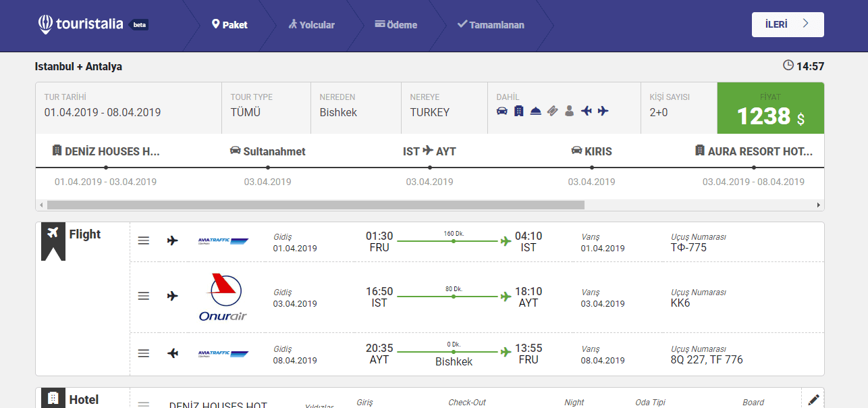The height and width of the screenshot is (408, 868).
Task: Switch to the Tamamlanan step
Action: pos(491,25)
